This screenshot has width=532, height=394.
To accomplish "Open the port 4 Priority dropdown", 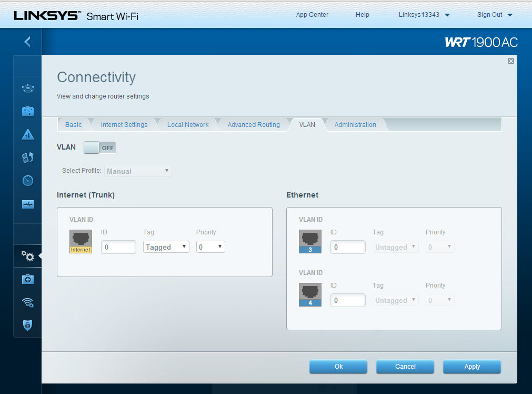I will [x=440, y=300].
